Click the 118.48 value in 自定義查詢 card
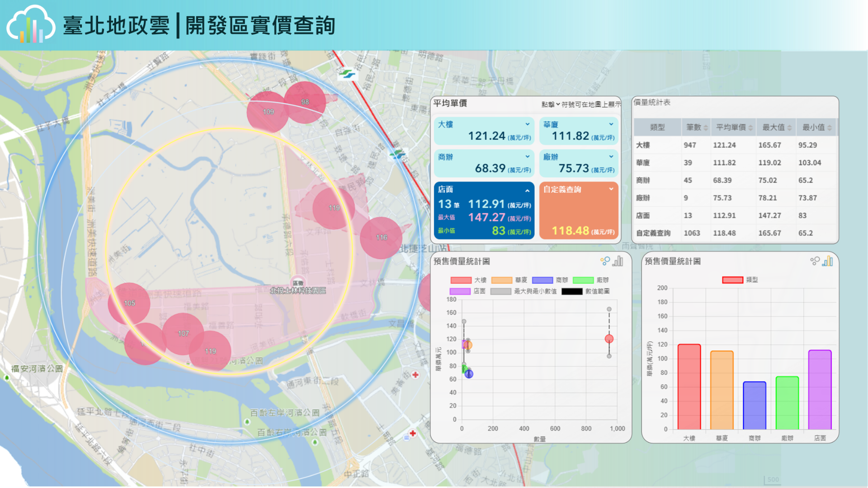Screen dimensions: 868x488 pos(570,231)
